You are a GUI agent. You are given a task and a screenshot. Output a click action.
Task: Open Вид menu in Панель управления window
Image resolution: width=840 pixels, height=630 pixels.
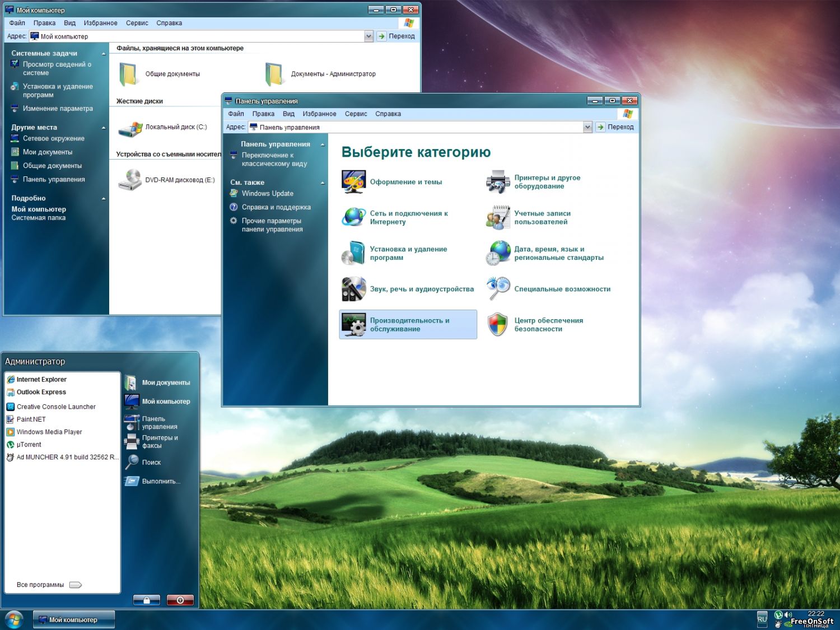(288, 114)
